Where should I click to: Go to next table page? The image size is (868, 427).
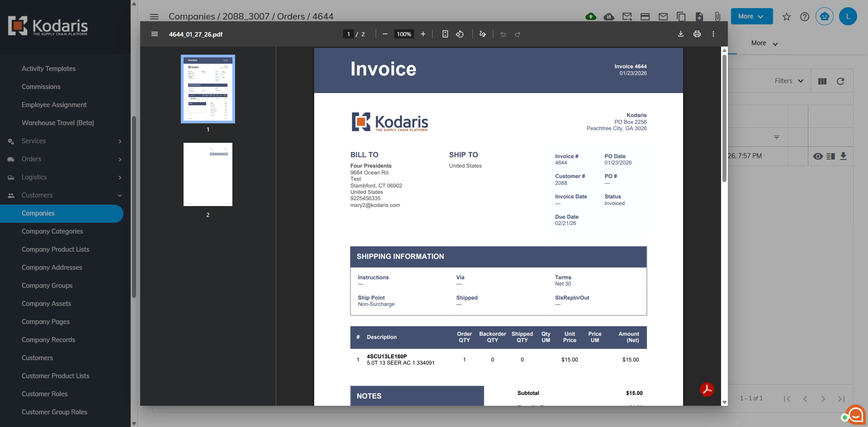[x=823, y=399]
